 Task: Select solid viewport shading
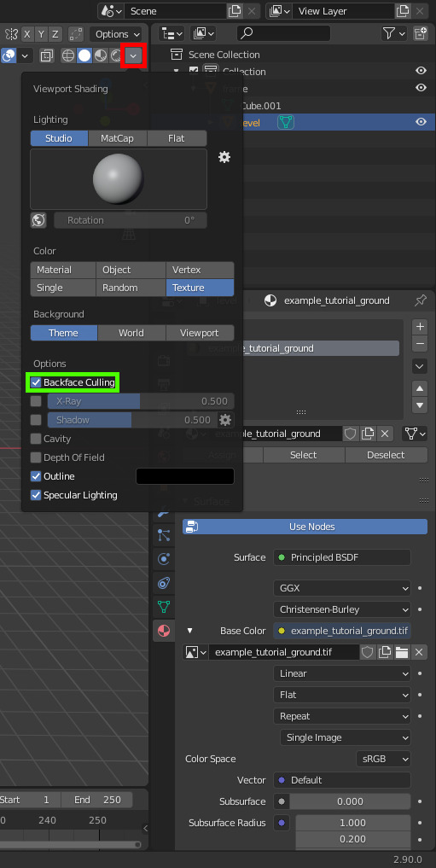coord(84,55)
